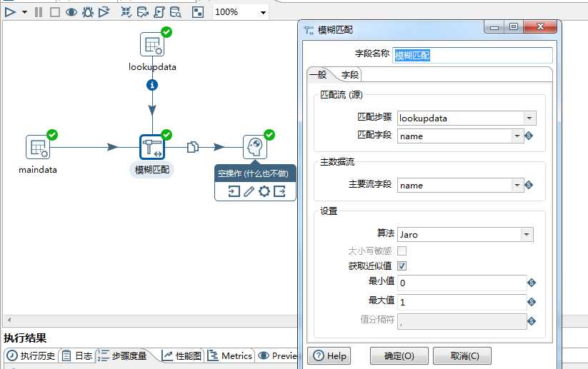Open the Preview data tab
Screen dimensions: 588x369
tap(277, 355)
